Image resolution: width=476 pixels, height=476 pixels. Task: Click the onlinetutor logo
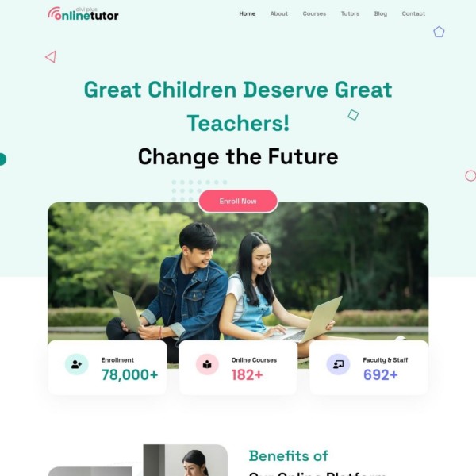(x=83, y=14)
